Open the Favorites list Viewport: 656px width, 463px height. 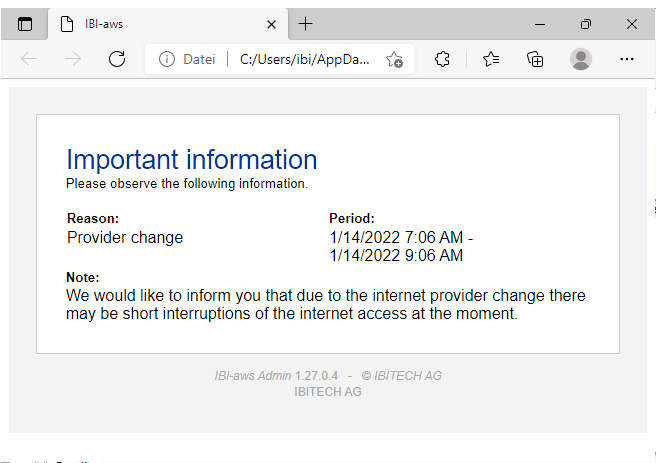click(491, 59)
